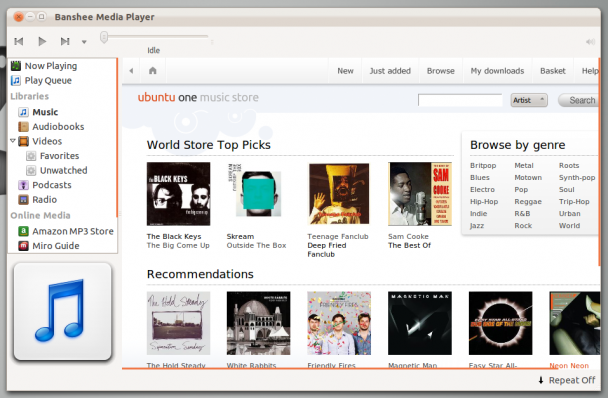Click the Videos filmstrip icon

[23, 141]
